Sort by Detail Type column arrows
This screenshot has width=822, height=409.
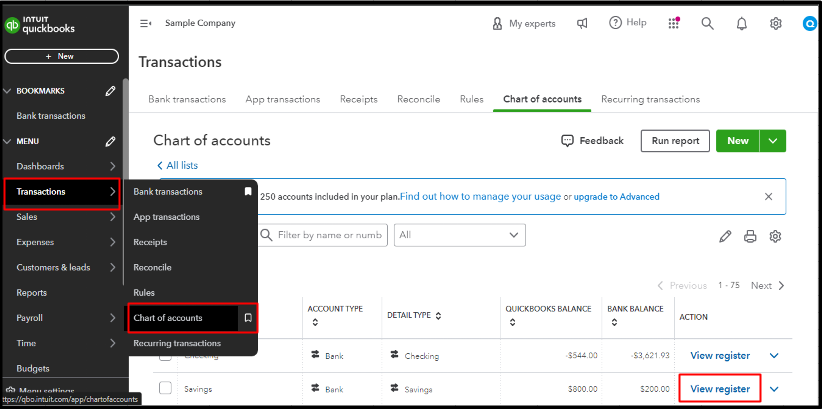coord(438,316)
